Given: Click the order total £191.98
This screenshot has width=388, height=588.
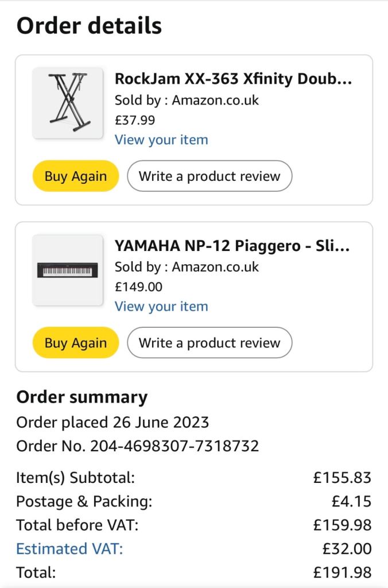Looking at the screenshot, I should [x=342, y=572].
